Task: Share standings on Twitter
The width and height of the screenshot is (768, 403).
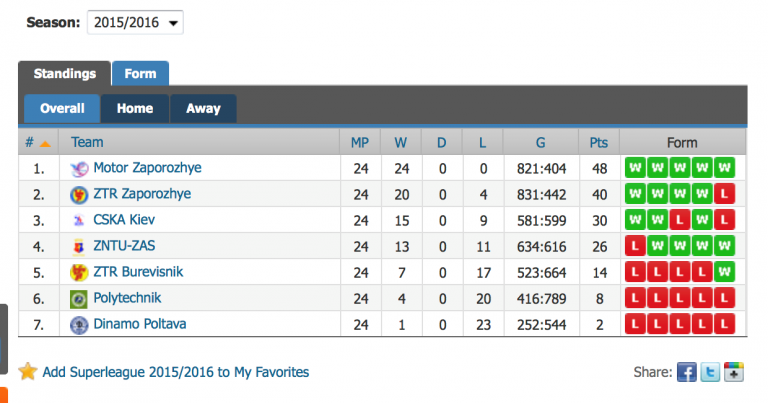Action: 711,372
